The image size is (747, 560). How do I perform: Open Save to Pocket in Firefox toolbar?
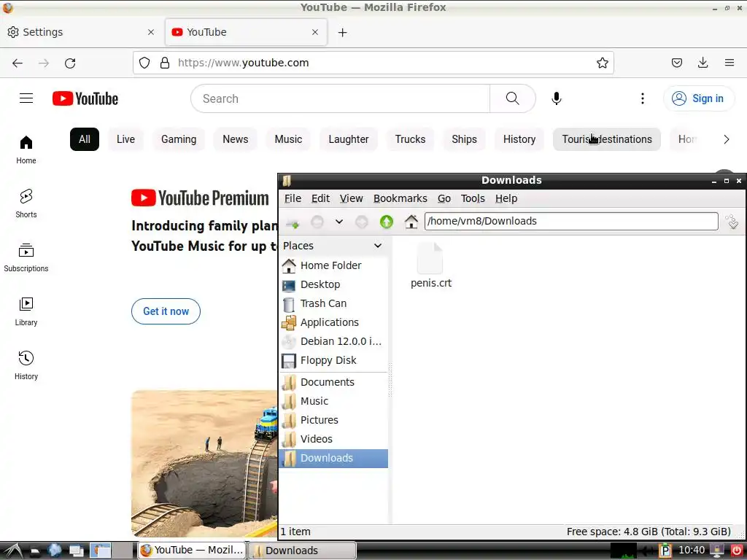point(676,63)
